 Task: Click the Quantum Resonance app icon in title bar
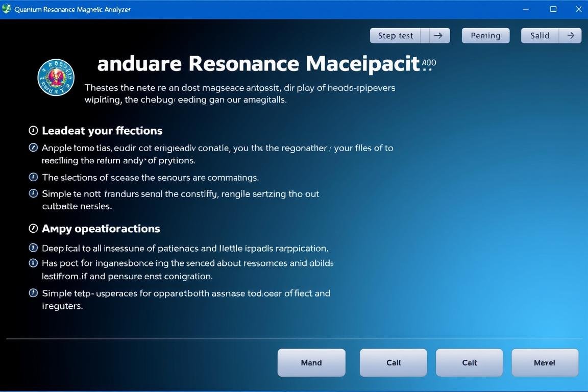(x=7, y=9)
